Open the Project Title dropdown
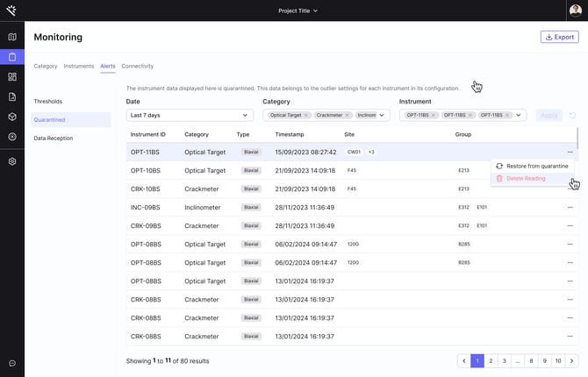 [x=298, y=11]
